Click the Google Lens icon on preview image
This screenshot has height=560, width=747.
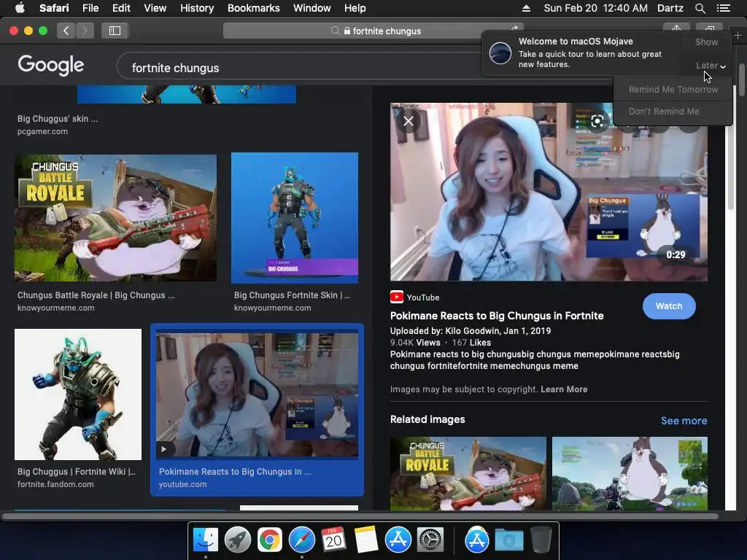point(597,121)
